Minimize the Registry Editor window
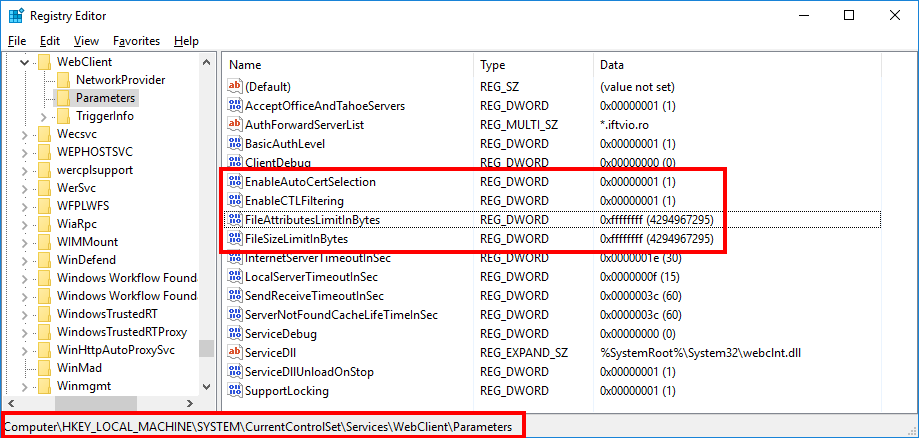919x438 pixels. click(802, 16)
